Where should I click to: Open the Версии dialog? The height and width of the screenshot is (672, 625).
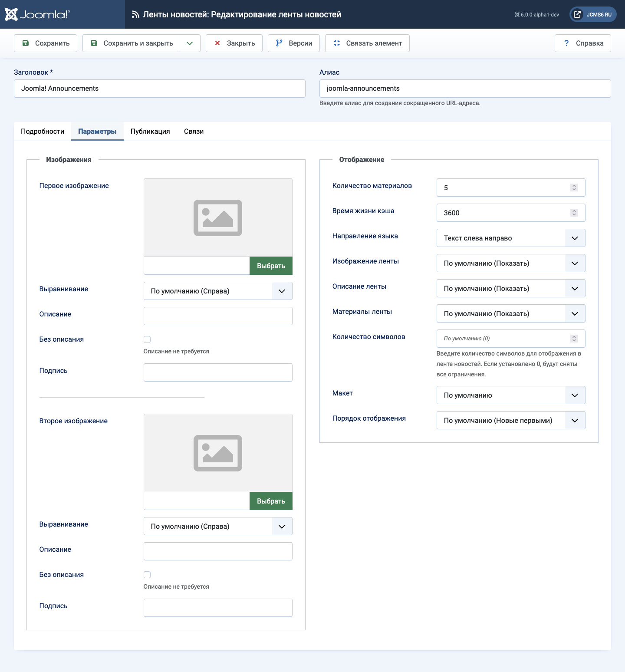click(x=294, y=43)
